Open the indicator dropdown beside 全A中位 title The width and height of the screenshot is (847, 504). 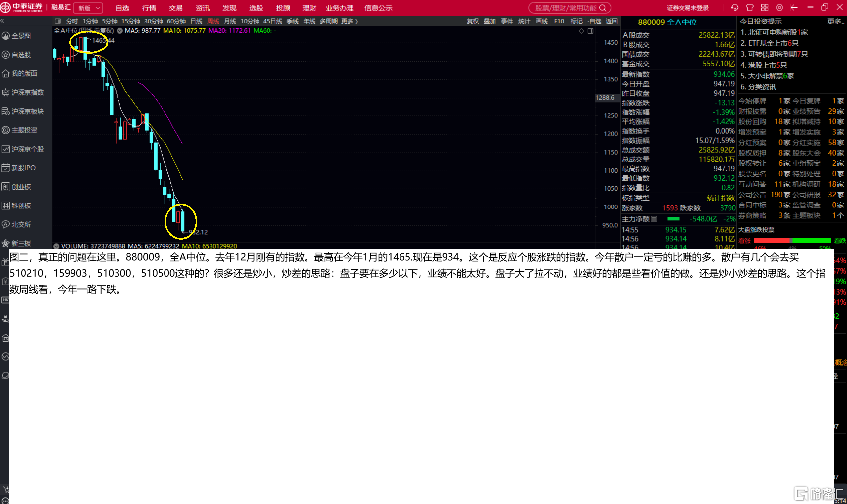tap(120, 30)
